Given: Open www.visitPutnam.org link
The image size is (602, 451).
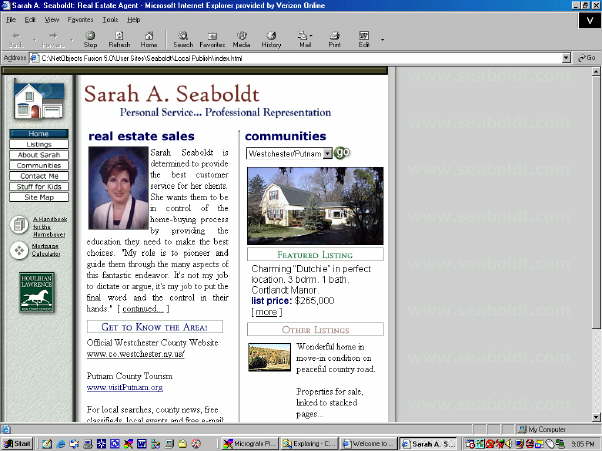Looking at the screenshot, I should (125, 387).
